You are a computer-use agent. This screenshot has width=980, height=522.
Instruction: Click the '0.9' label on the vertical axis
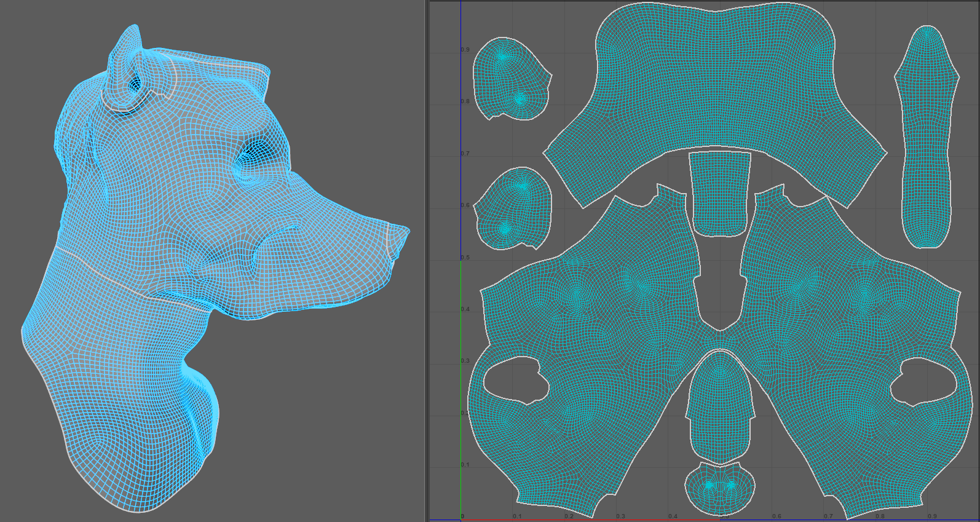(x=465, y=50)
